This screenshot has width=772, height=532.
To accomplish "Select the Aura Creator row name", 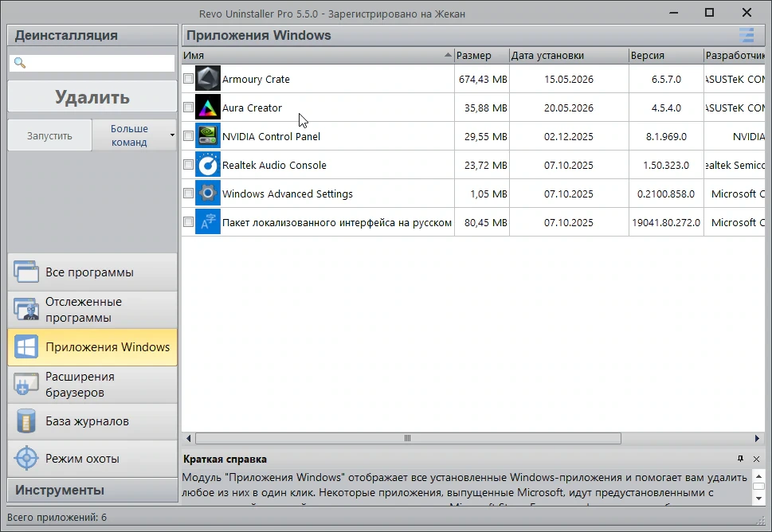I will point(252,108).
